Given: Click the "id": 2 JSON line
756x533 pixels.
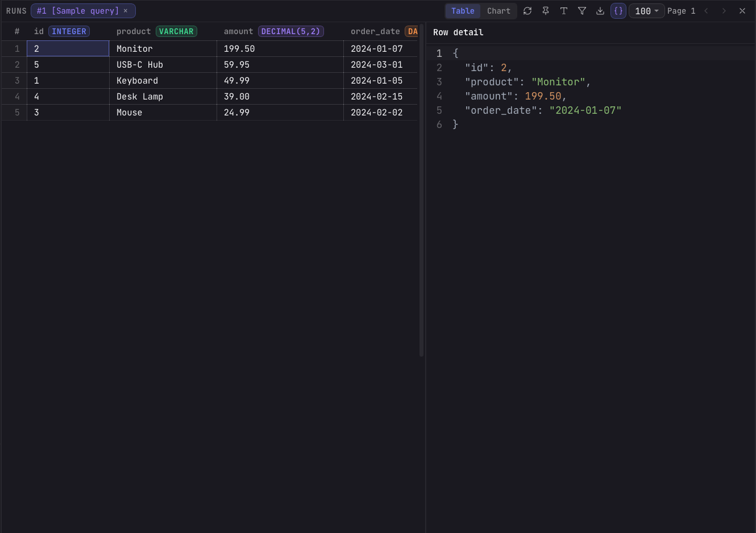Looking at the screenshot, I should point(488,68).
